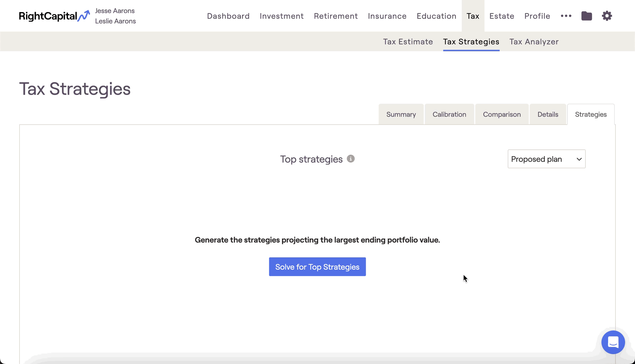Expand the Proposed plan dropdown
635x364 pixels.
(546, 159)
